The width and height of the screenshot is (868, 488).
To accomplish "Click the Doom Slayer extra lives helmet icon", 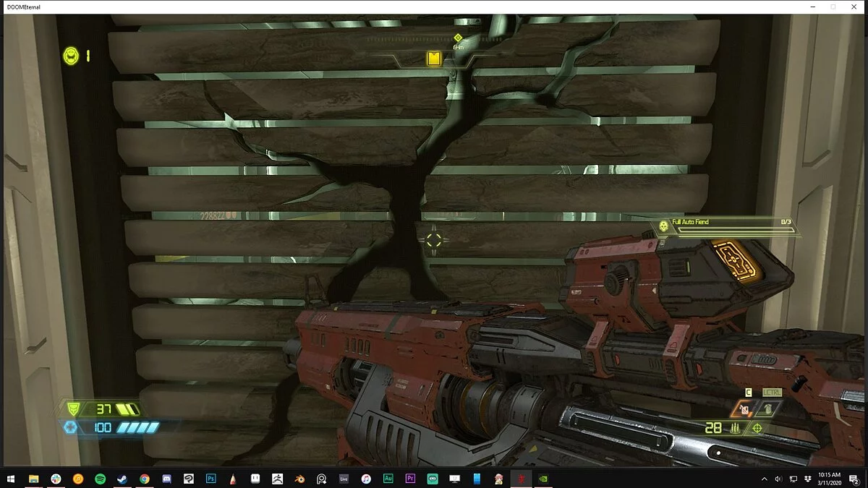I will (71, 55).
